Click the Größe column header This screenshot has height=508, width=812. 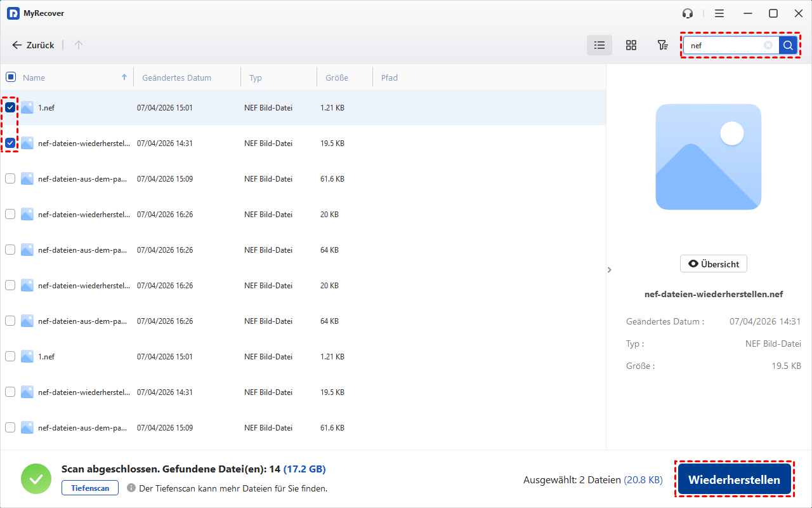(x=337, y=77)
